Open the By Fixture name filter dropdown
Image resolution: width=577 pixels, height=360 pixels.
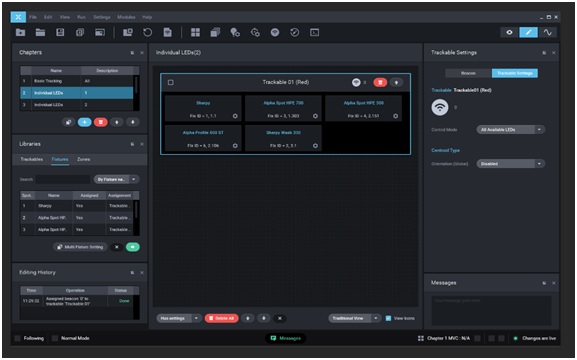117,179
